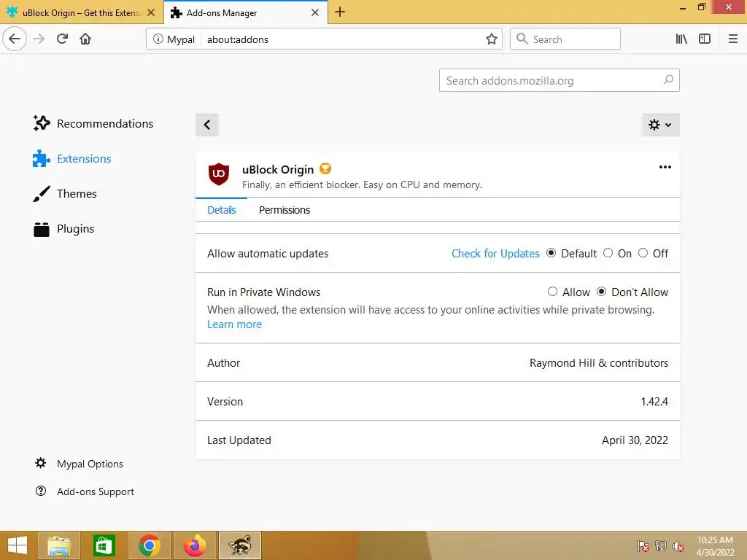
Task: Close the uBlock Origin browser tab
Action: [x=151, y=12]
